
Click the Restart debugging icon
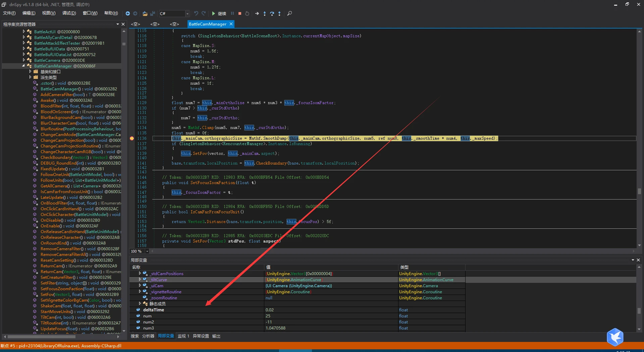pyautogui.click(x=247, y=14)
